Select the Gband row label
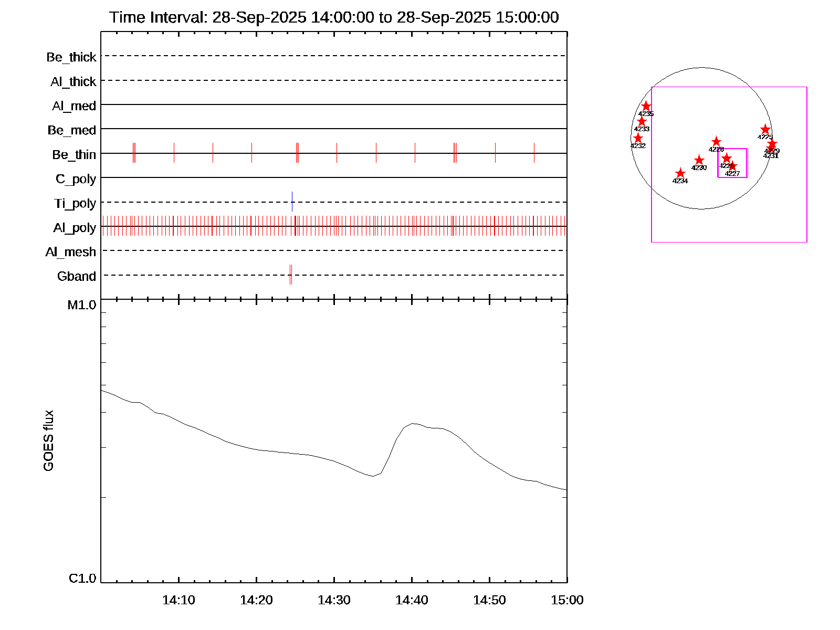This screenshot has height=630, width=840. click(76, 276)
